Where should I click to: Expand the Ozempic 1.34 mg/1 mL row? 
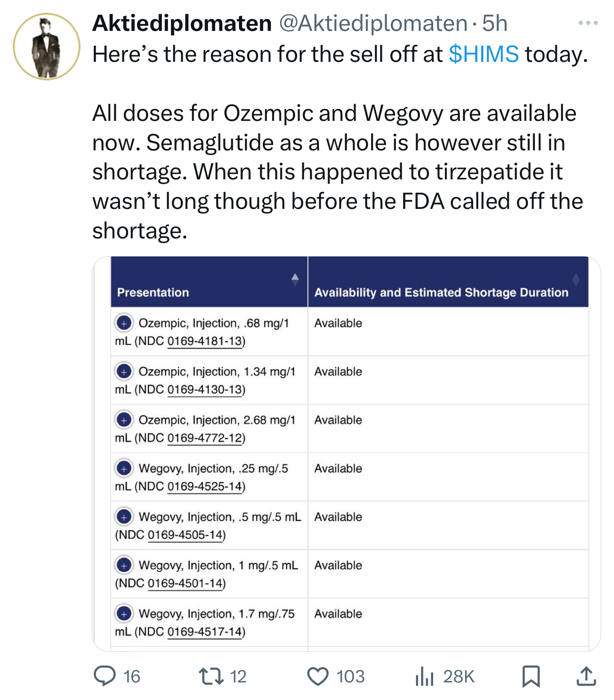[x=124, y=372]
